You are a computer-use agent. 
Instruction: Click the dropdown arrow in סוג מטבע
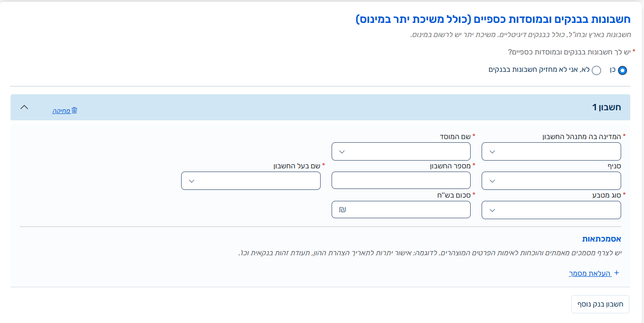click(492, 210)
